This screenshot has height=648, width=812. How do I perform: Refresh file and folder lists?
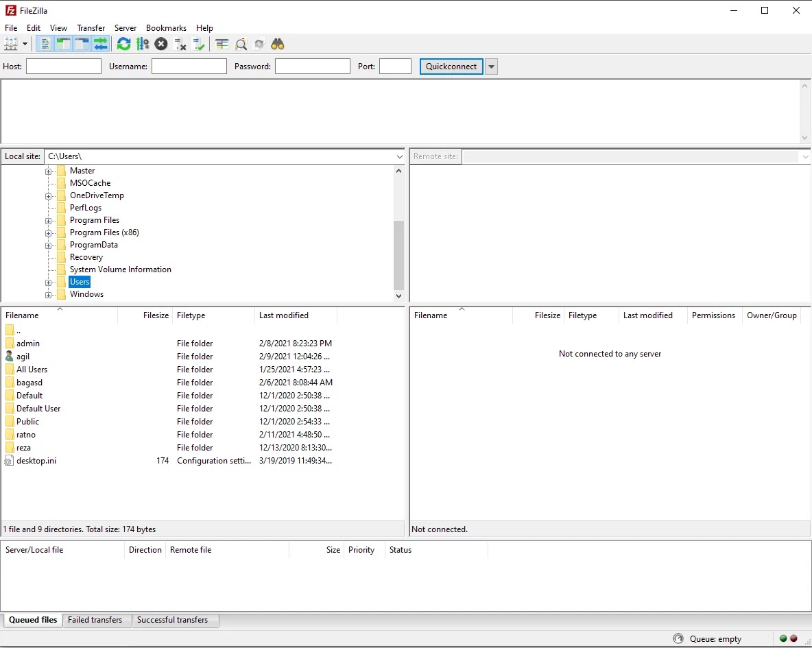(123, 45)
